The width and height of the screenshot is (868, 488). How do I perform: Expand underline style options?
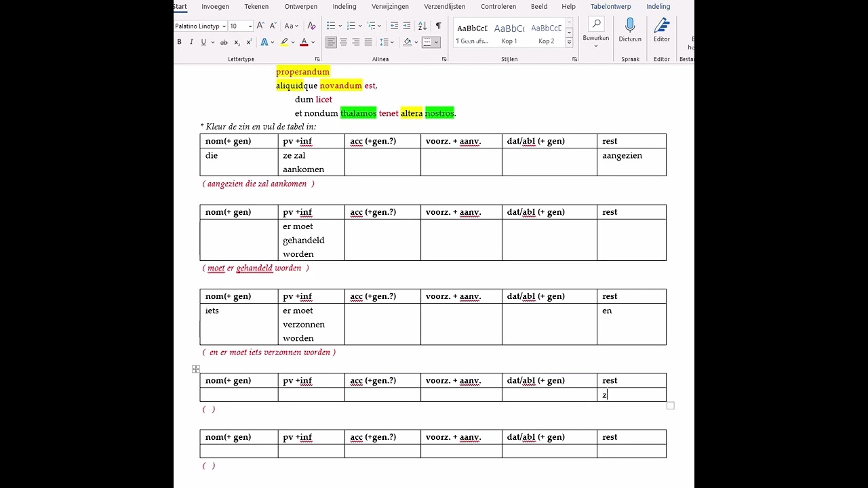[x=213, y=42]
